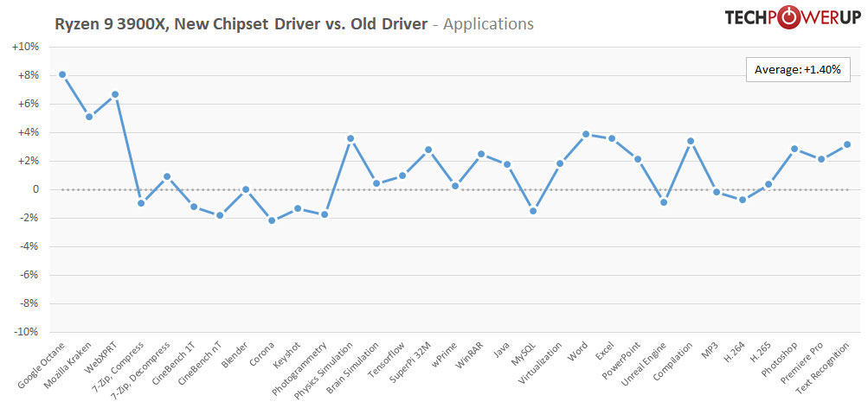868x408 pixels.
Task: Select the Virtualization data point
Action: tap(560, 163)
